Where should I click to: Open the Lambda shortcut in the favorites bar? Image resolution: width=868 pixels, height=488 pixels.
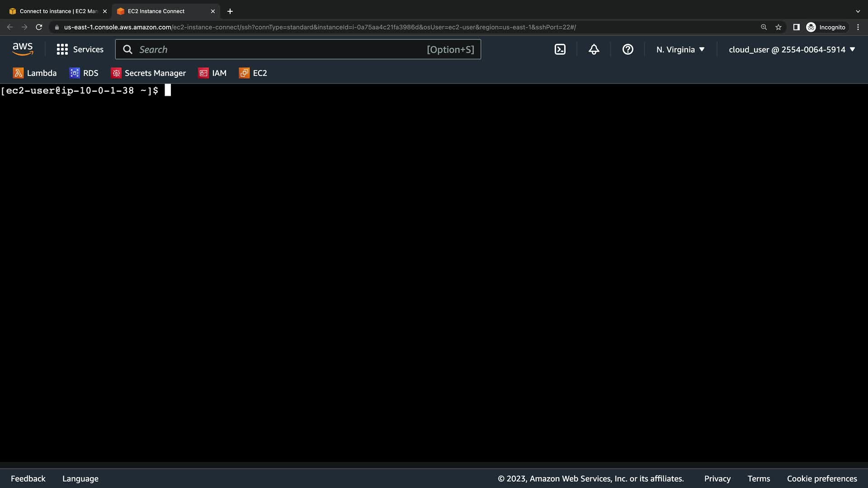point(35,73)
